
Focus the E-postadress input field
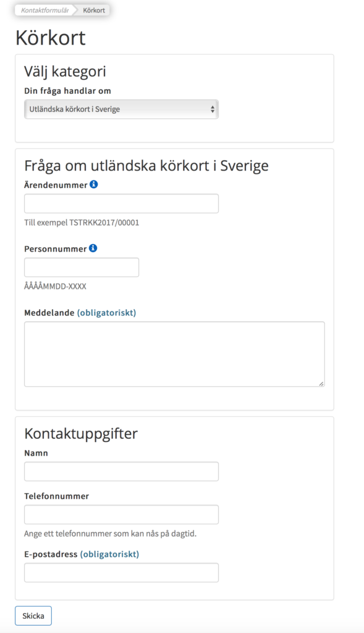pos(121,572)
